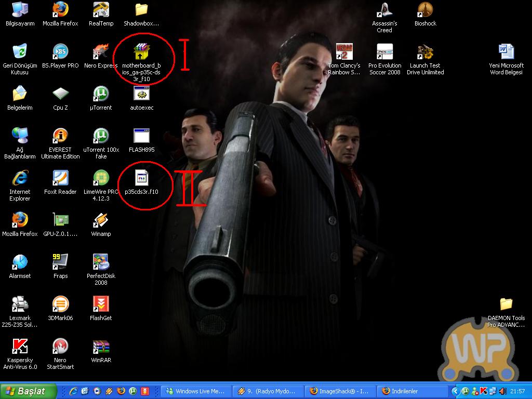Launch WinRAR from the desktop
Screen dimensions: 532x399
pos(101,351)
